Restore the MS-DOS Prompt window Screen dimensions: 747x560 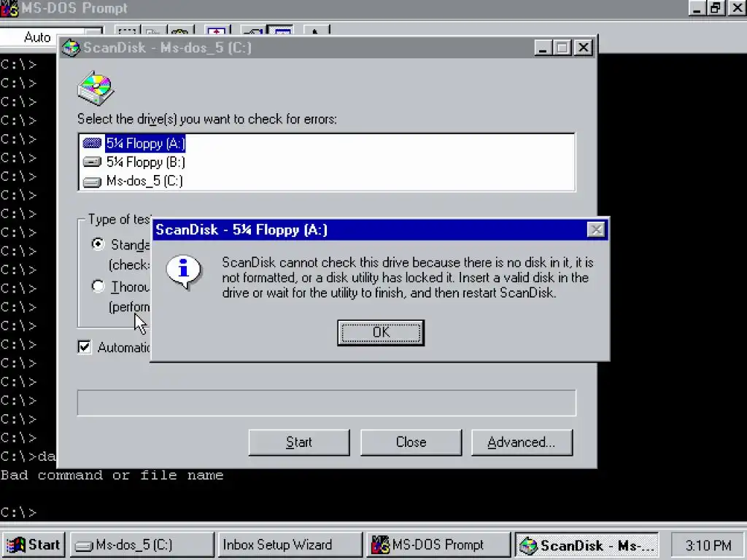pos(716,7)
